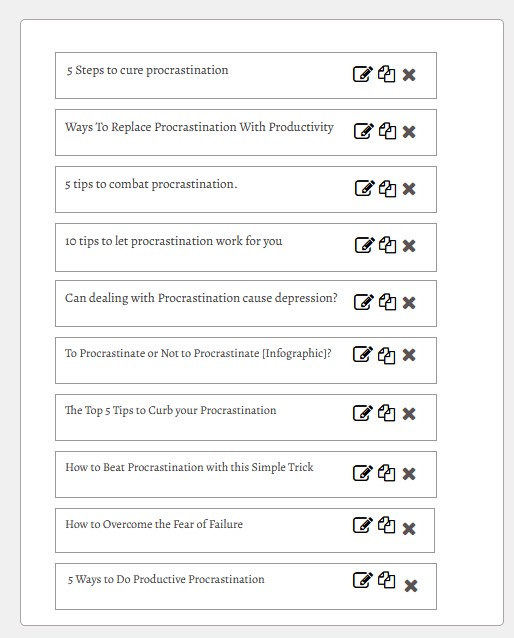Delete '5 Steps to cure procrastination' entry
This screenshot has height=638, width=514.
coord(409,75)
